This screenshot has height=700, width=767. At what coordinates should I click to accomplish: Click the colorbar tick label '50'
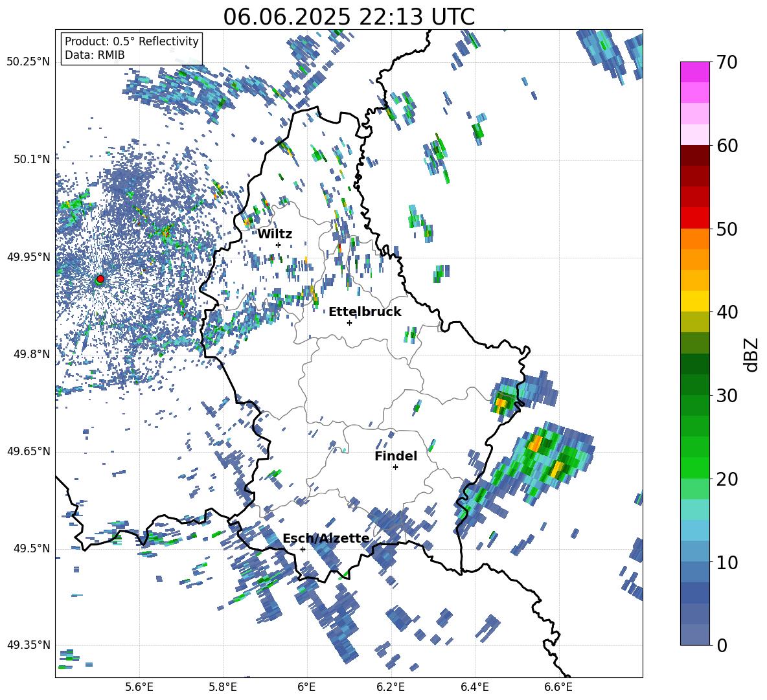point(727,229)
